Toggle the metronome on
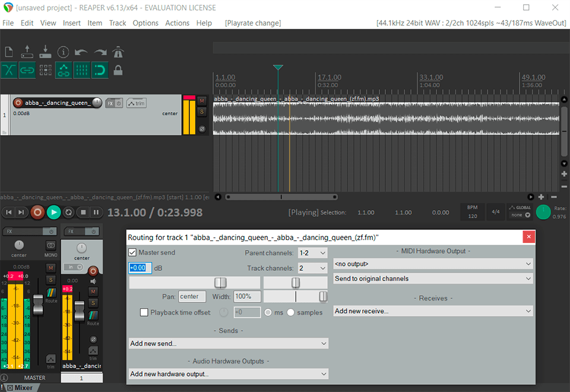Screen dimensions: 570x392 pyautogui.click(x=119, y=52)
